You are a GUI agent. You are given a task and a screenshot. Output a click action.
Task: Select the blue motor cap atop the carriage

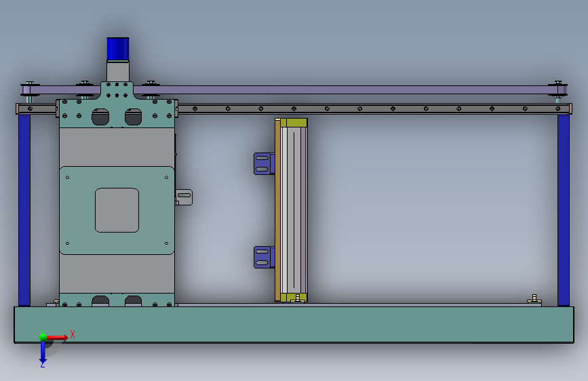coord(118,49)
